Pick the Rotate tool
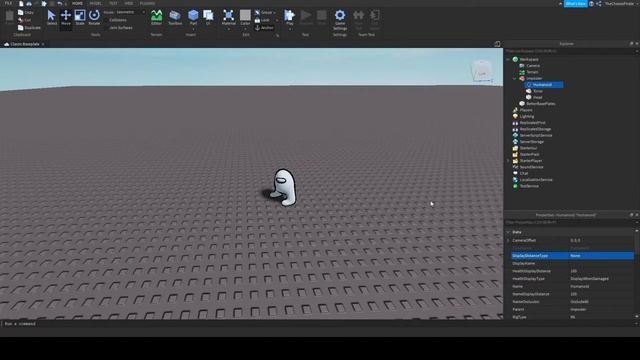The width and height of the screenshot is (640, 360). (x=94, y=18)
